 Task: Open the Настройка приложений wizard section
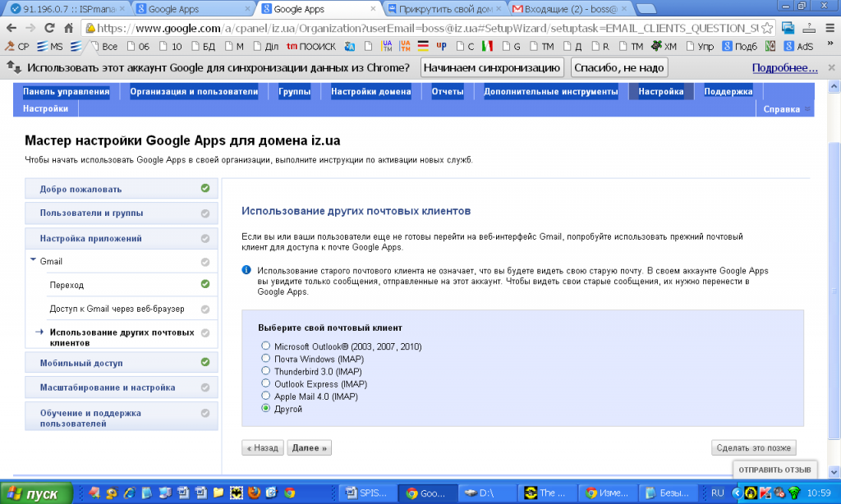122,239
